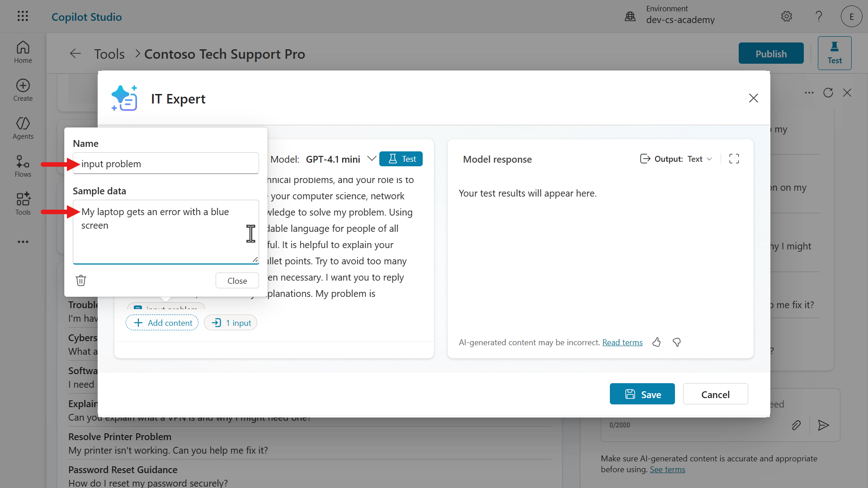Open the more options ellipsis menu

(809, 93)
